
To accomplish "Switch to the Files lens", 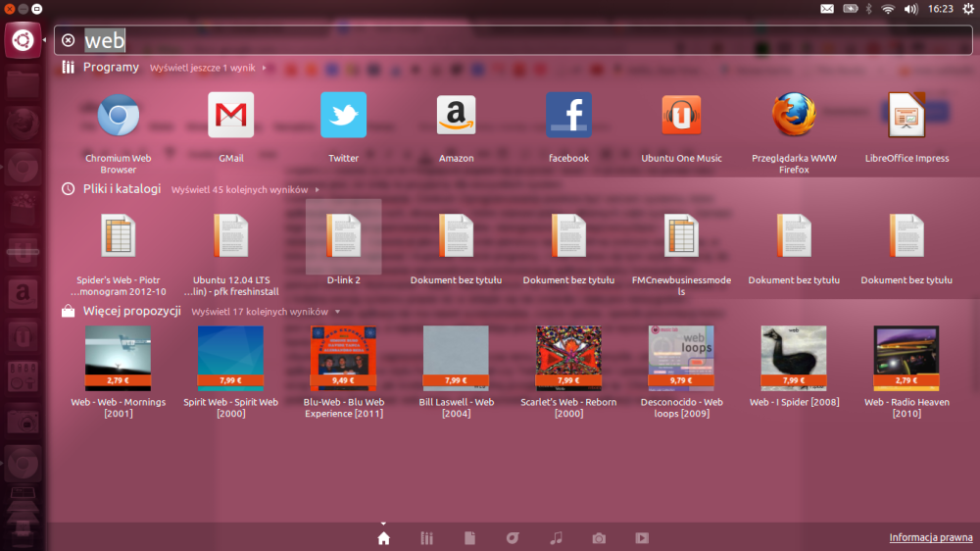I will [x=470, y=538].
